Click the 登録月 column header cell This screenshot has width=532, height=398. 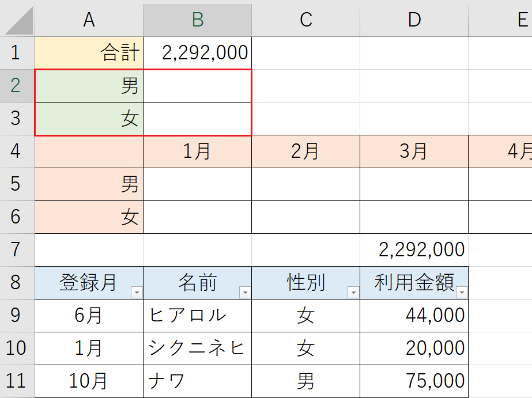[x=89, y=283]
